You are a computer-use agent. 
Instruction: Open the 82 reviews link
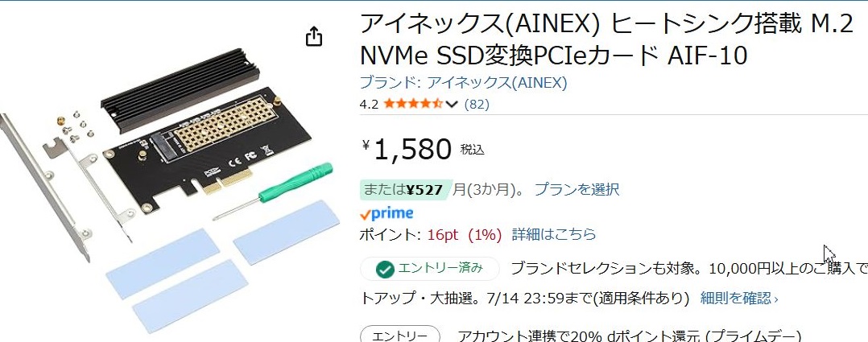click(x=477, y=104)
